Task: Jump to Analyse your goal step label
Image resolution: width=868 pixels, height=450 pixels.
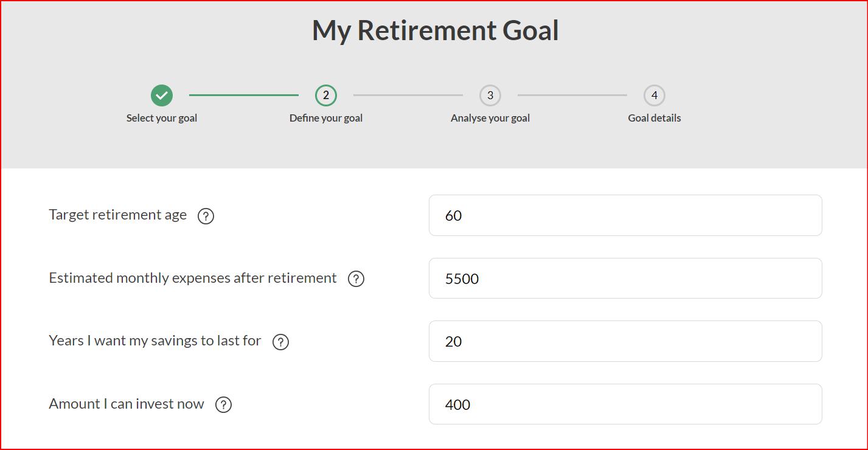Action: [x=490, y=118]
